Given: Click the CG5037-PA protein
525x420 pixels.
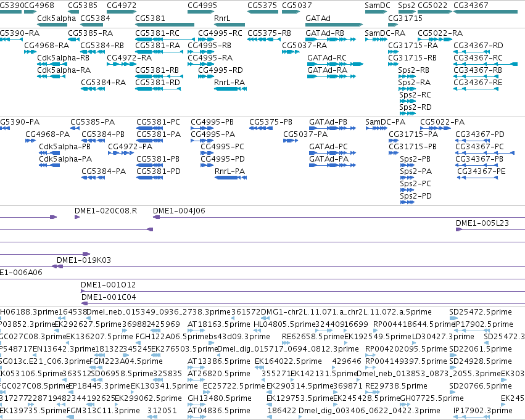Looking at the screenshot, I should tap(291, 141).
